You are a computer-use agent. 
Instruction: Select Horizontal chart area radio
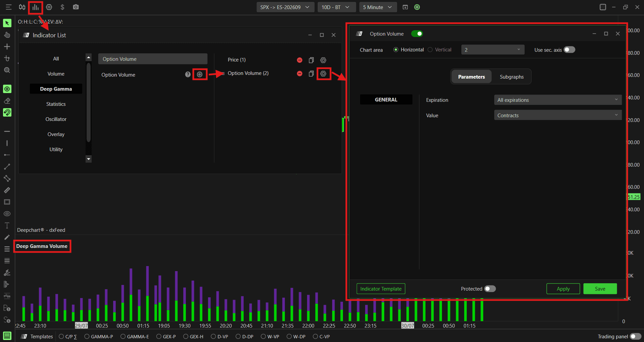click(x=396, y=50)
